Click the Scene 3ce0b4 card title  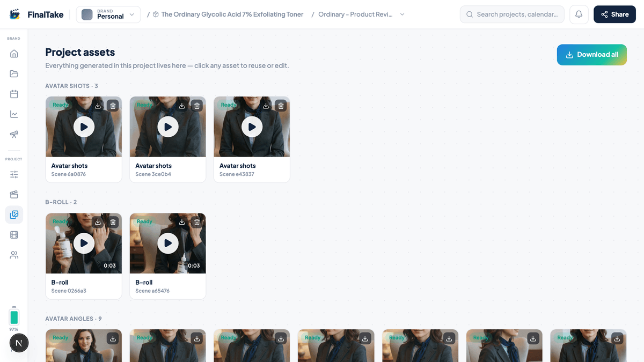point(153,166)
